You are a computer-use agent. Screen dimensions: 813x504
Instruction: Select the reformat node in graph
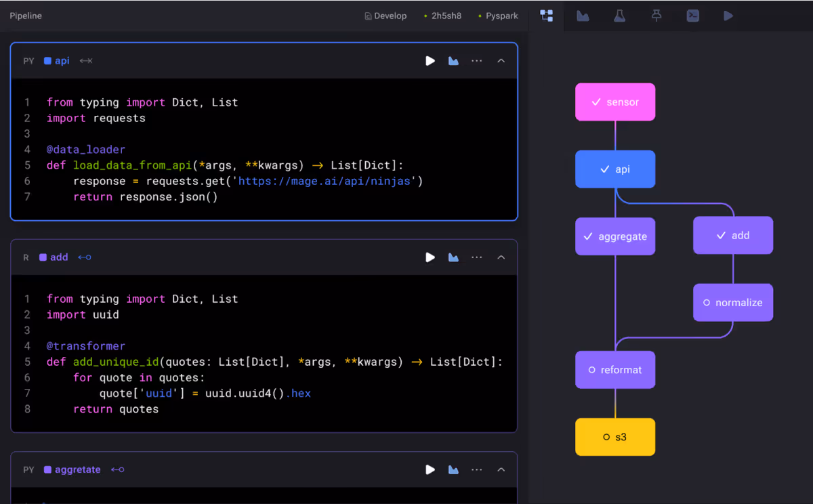point(615,370)
